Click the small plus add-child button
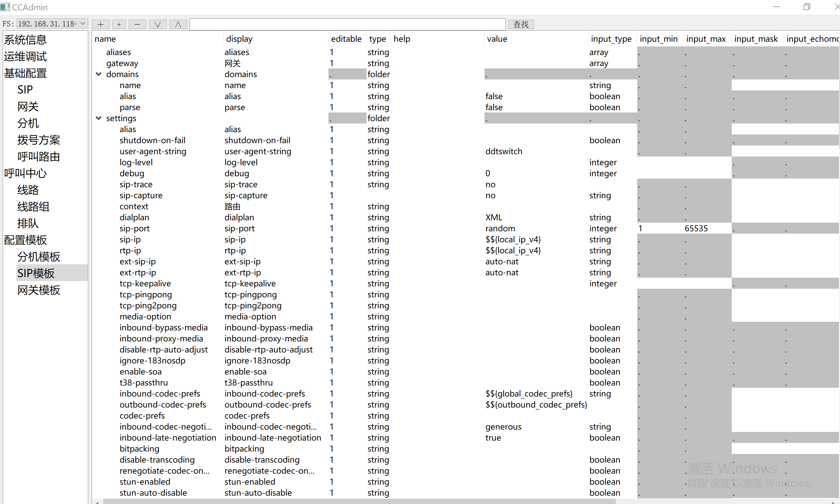 119,24
